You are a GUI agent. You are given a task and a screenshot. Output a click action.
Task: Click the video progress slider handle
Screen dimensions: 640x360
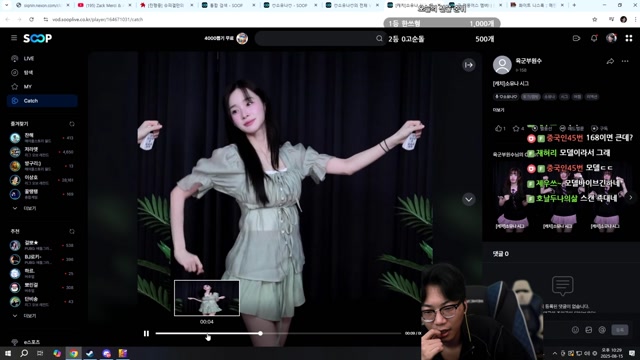point(260,333)
